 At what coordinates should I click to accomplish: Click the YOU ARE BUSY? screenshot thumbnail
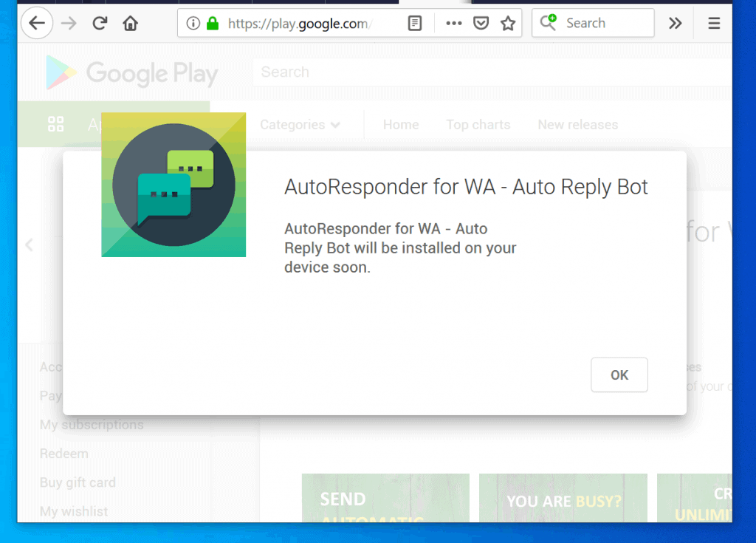pyautogui.click(x=563, y=498)
